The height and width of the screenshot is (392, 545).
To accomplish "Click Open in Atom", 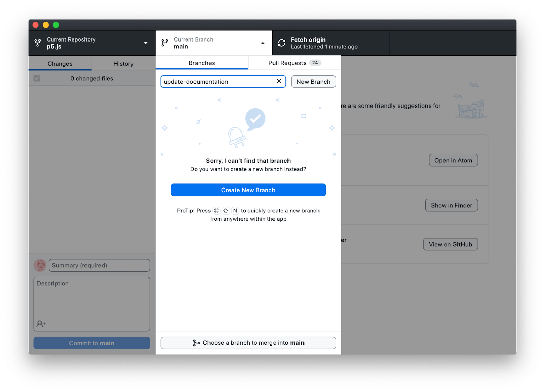I will pyautogui.click(x=453, y=160).
